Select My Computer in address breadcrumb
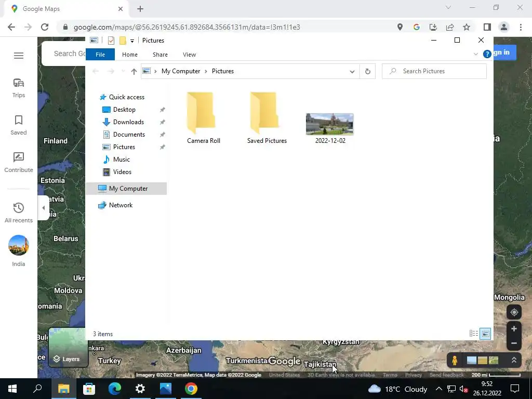This screenshot has width=532, height=399. 181,71
